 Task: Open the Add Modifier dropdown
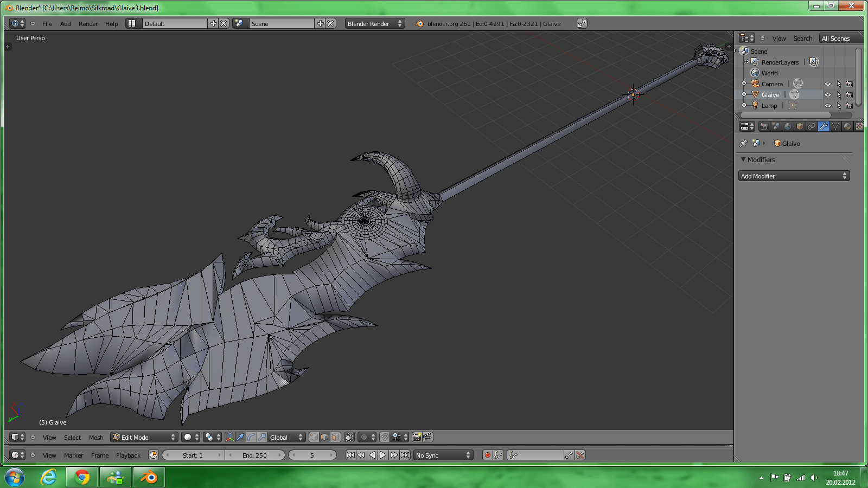[794, 176]
